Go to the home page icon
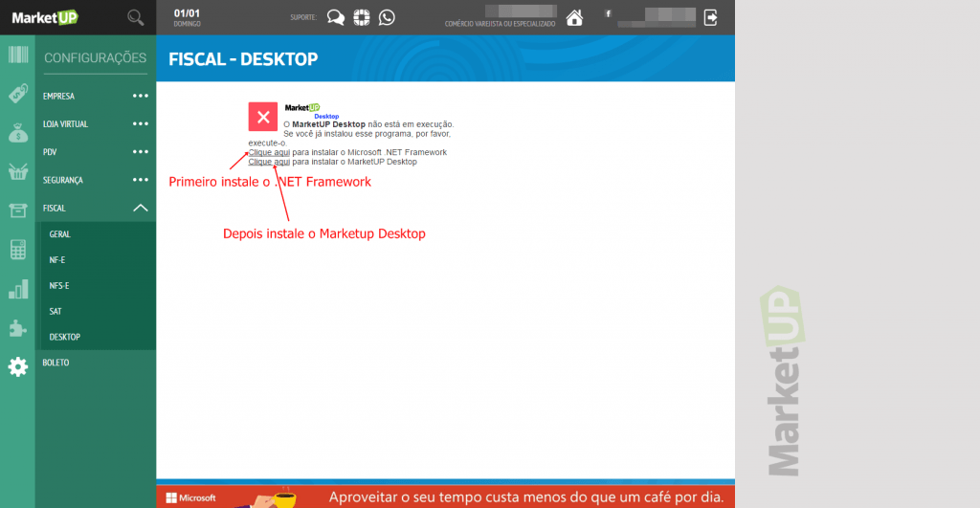Viewport: 980px width, 508px height. tap(574, 17)
